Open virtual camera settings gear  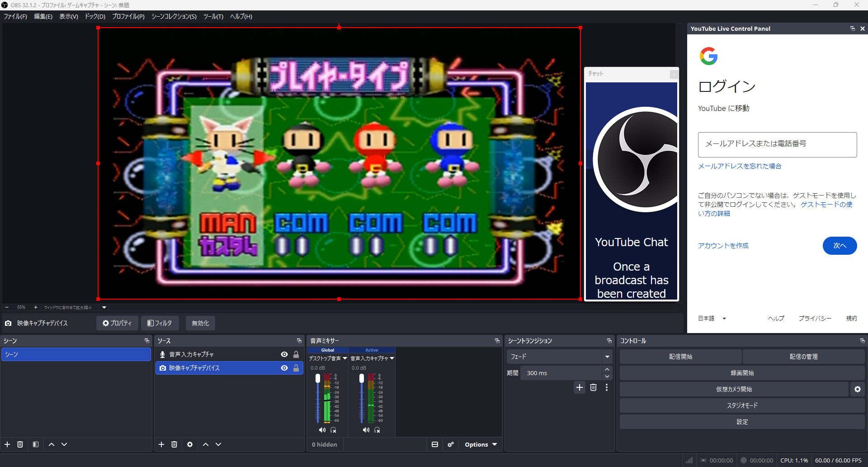click(x=858, y=389)
